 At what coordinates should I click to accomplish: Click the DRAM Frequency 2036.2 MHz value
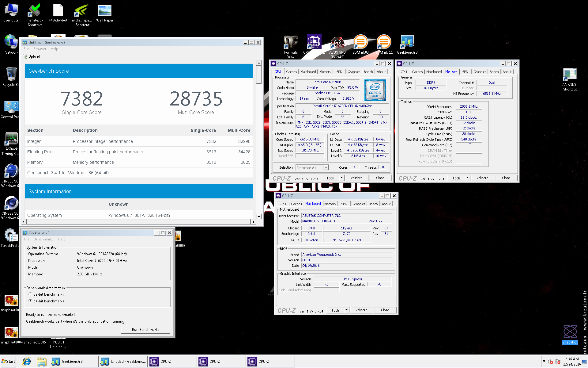[469, 106]
